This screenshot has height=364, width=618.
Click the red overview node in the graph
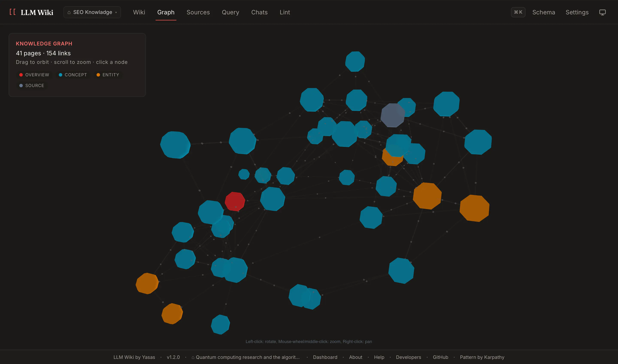[235, 201]
